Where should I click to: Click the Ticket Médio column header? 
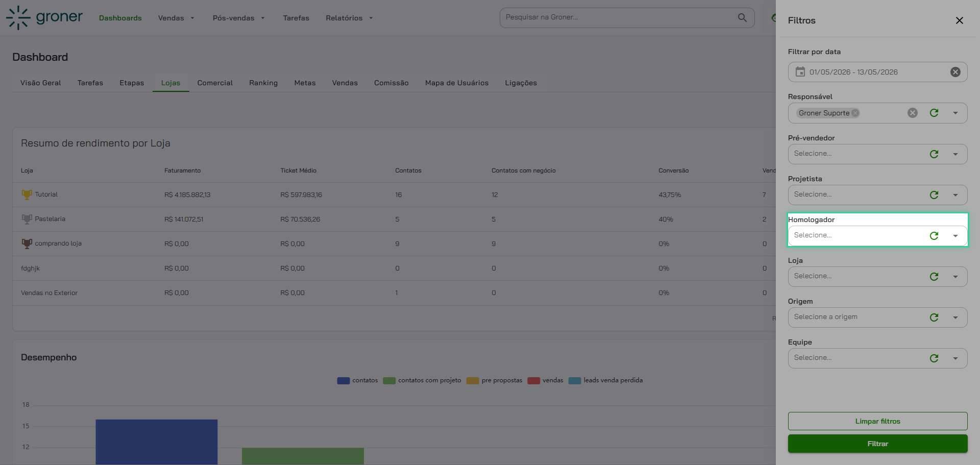298,170
